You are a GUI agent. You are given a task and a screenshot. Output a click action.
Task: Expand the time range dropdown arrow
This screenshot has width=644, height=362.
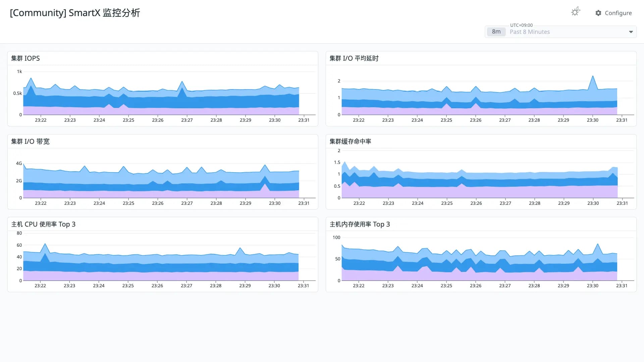pyautogui.click(x=631, y=32)
